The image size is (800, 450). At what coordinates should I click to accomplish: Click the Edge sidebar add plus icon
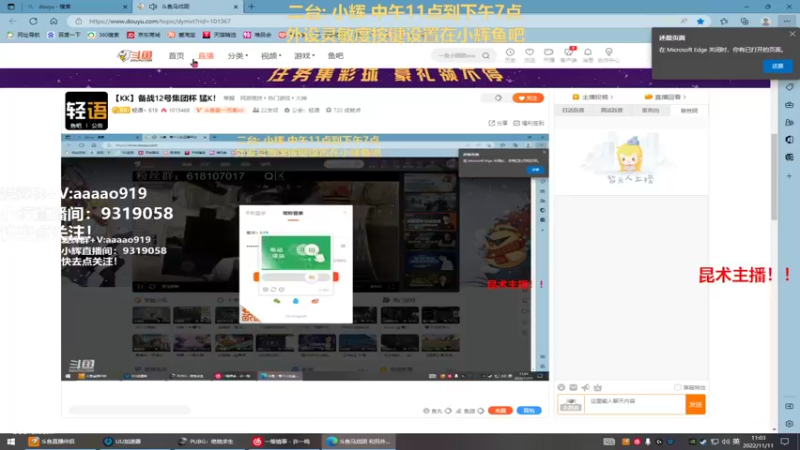point(789,176)
